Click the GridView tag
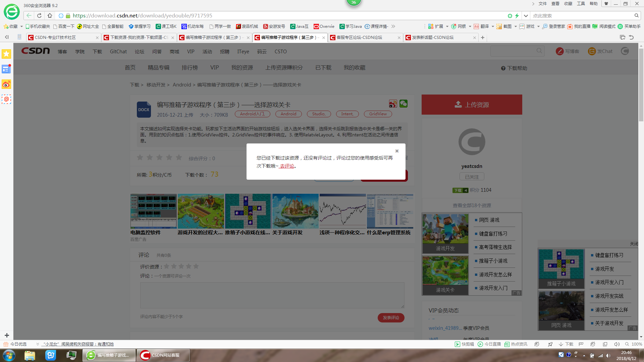This screenshot has height=362, width=644. 378,114
